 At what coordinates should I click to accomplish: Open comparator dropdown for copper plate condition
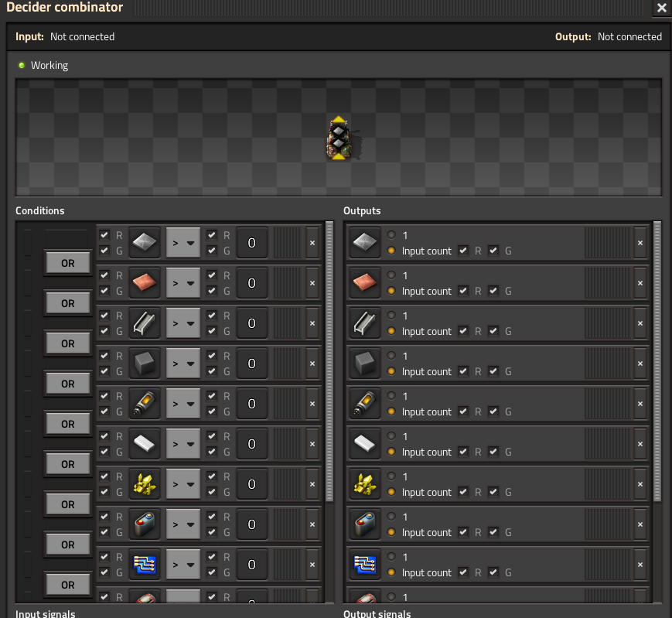pos(183,283)
